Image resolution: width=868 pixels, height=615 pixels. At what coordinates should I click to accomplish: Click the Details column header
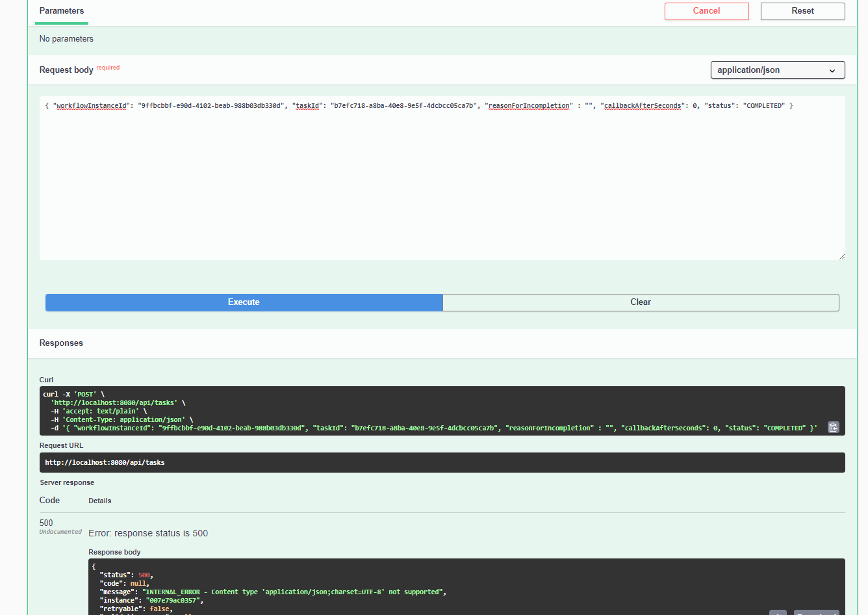pos(99,501)
